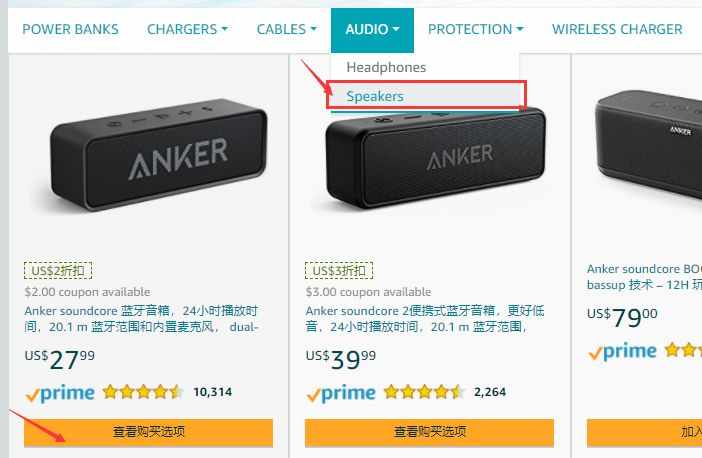Open the Anker SoundCore 24-hour speaker title link
Viewport: 702px width, 458px height.
142,319
